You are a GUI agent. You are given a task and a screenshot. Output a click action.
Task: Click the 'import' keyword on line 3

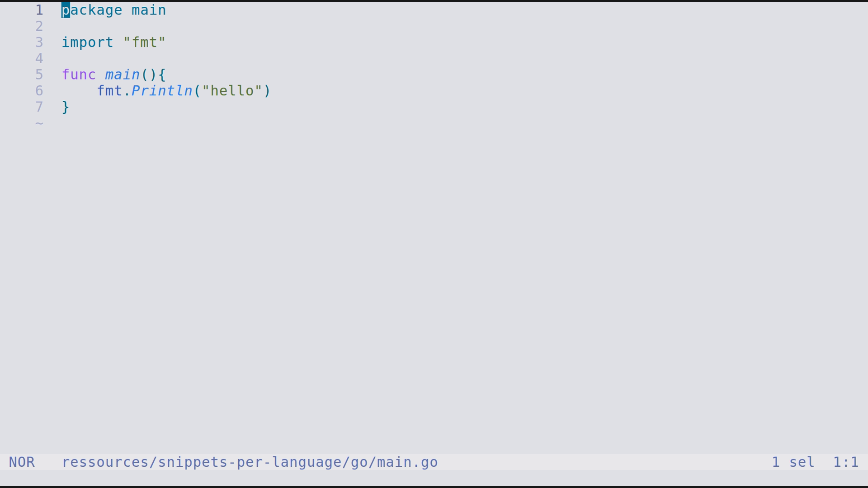87,42
